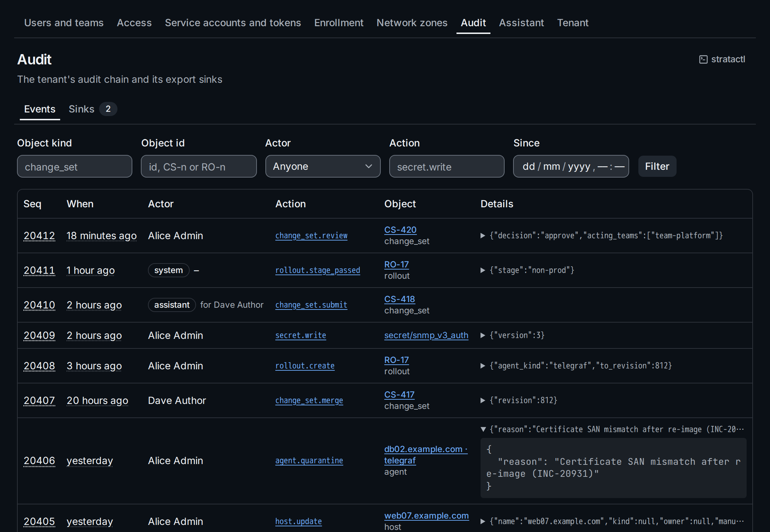
Task: Open change set CS-418
Action: pyautogui.click(x=400, y=299)
